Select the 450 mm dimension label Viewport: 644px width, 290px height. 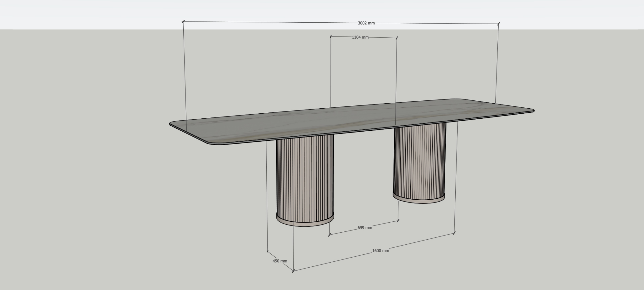[280, 261]
